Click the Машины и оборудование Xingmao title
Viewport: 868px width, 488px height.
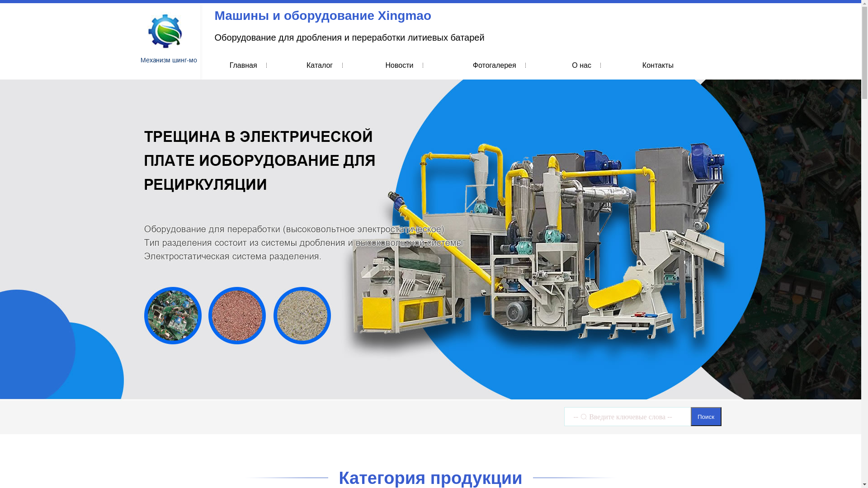point(322,16)
